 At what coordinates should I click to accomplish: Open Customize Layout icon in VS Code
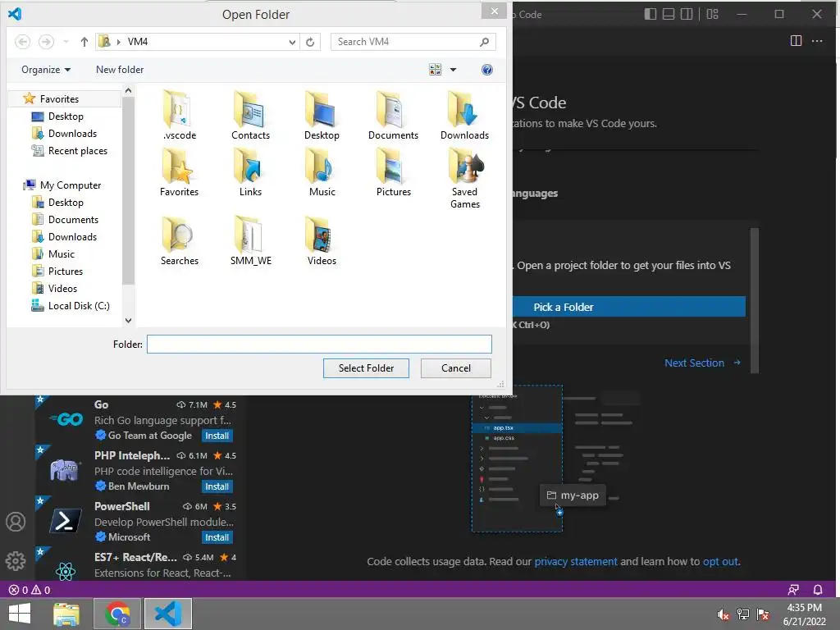[x=713, y=14]
